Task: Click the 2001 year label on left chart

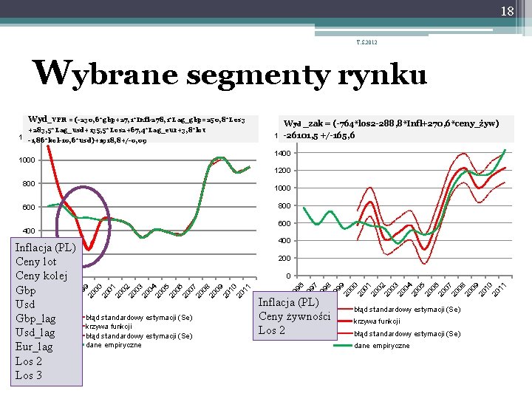Action: (x=109, y=291)
